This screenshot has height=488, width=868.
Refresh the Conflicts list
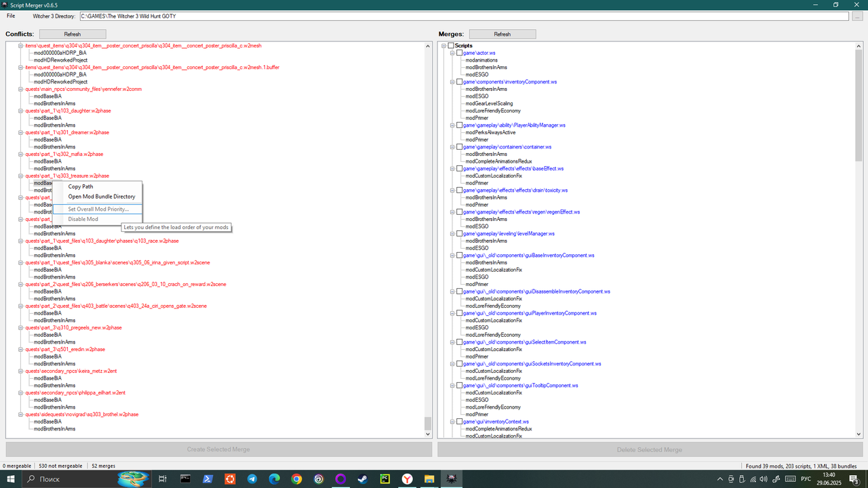click(73, 34)
